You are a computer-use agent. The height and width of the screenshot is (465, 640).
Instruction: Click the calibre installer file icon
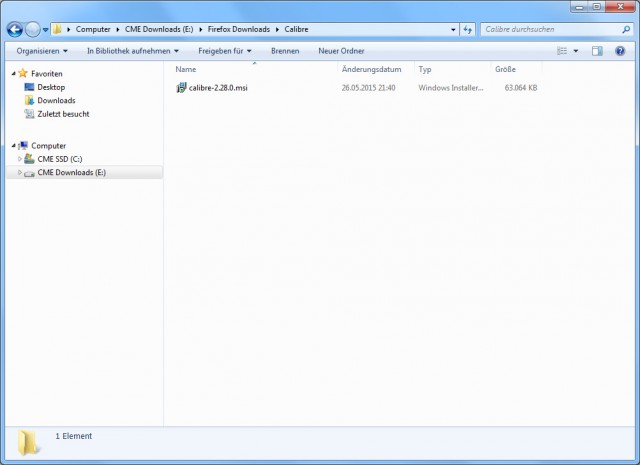coord(181,87)
